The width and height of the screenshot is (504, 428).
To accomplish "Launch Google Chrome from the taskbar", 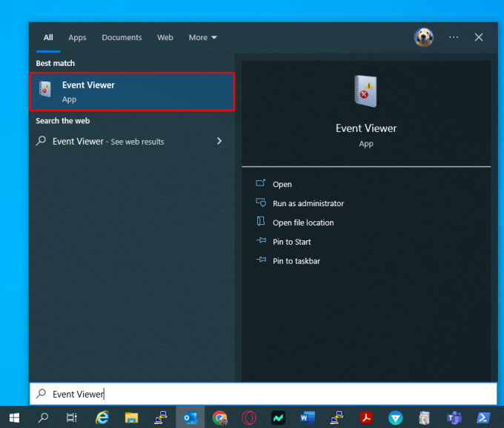I will tap(220, 417).
